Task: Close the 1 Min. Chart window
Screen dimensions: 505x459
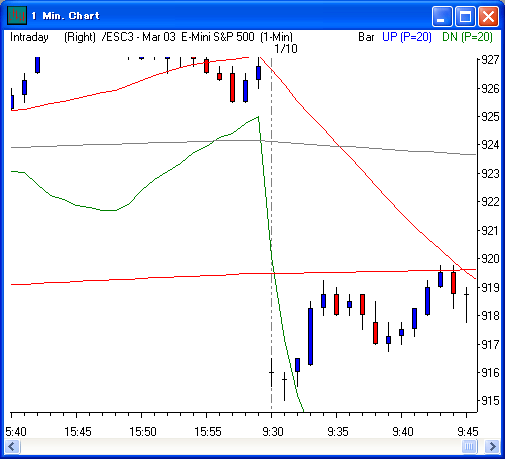Action: pos(488,16)
